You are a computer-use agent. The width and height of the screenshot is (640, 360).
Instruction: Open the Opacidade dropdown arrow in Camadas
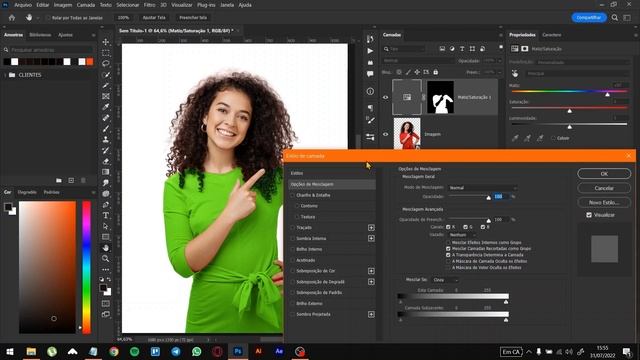tap(500, 60)
